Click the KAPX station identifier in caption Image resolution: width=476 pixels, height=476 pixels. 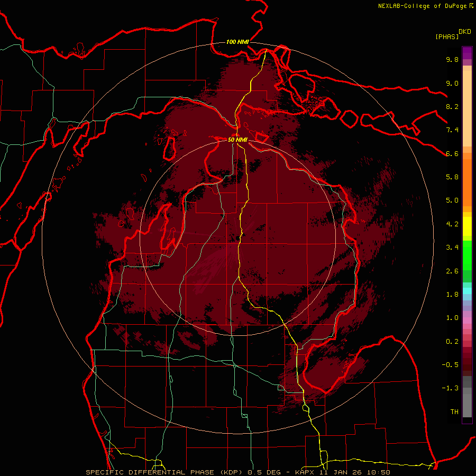(x=304, y=472)
